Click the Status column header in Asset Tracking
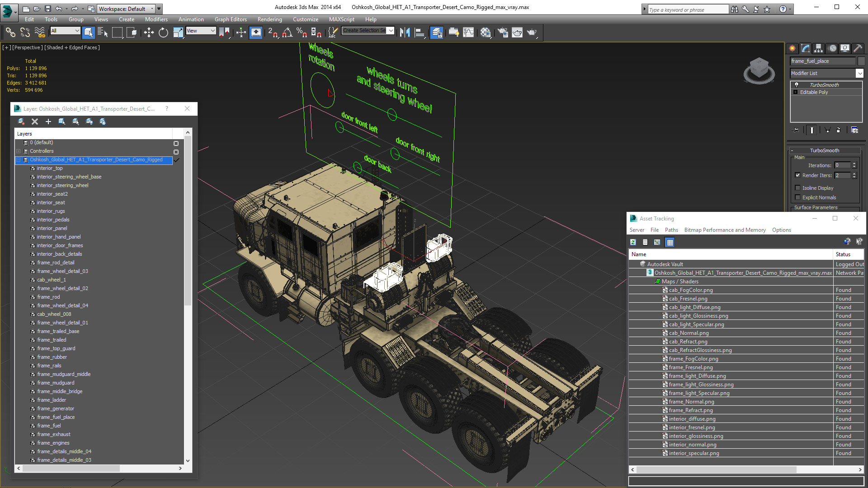Image resolution: width=868 pixels, height=488 pixels. coord(849,254)
